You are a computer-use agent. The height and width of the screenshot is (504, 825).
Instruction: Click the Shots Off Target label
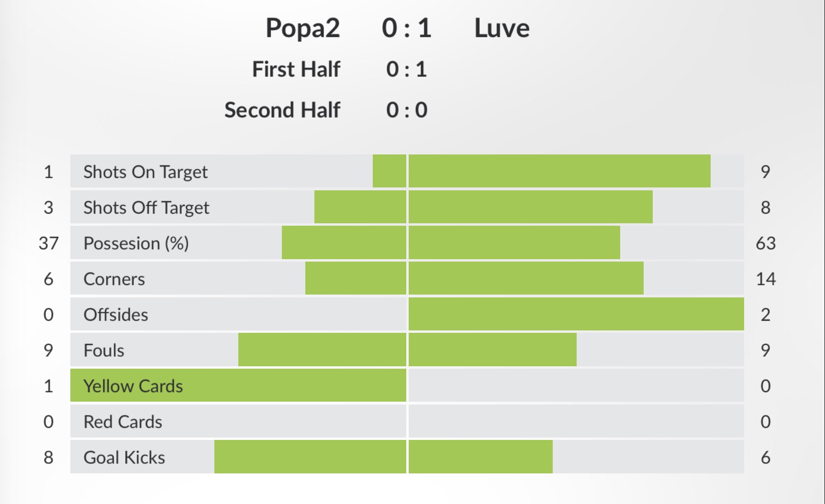point(146,208)
